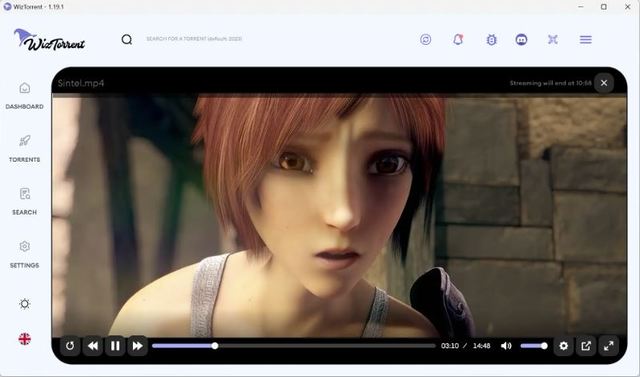This screenshot has height=377, width=640.
Task: Click the bug report icon
Action: (491, 40)
